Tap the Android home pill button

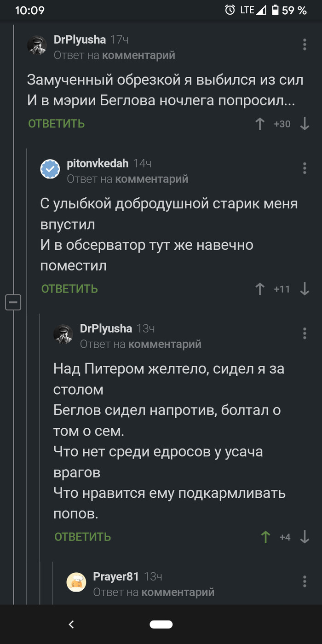click(161, 624)
